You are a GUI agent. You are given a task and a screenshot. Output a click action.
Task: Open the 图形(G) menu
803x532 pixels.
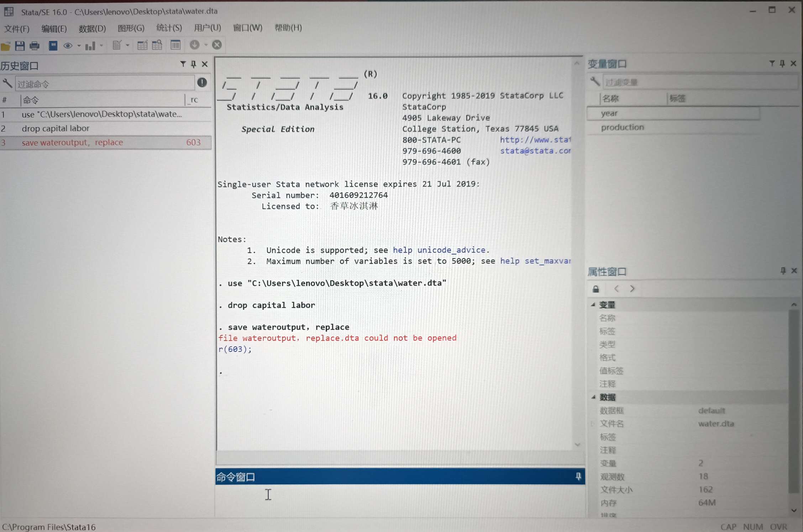[131, 28]
